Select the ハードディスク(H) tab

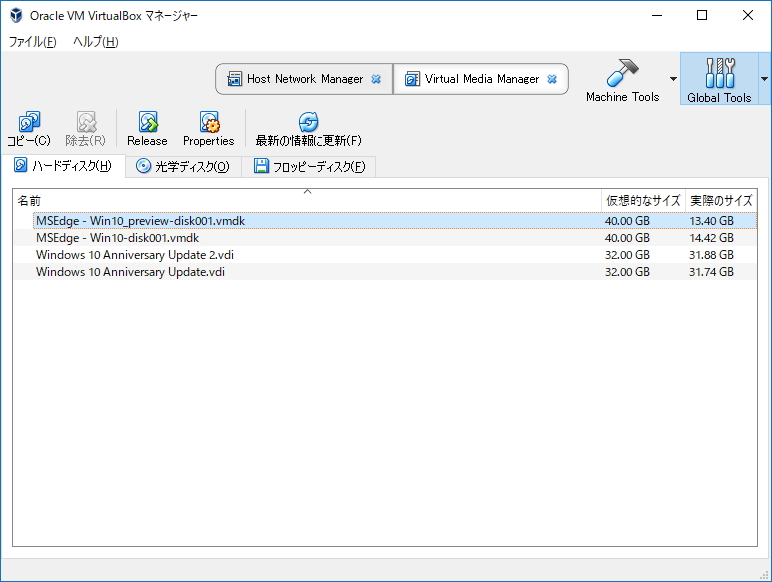click(63, 165)
